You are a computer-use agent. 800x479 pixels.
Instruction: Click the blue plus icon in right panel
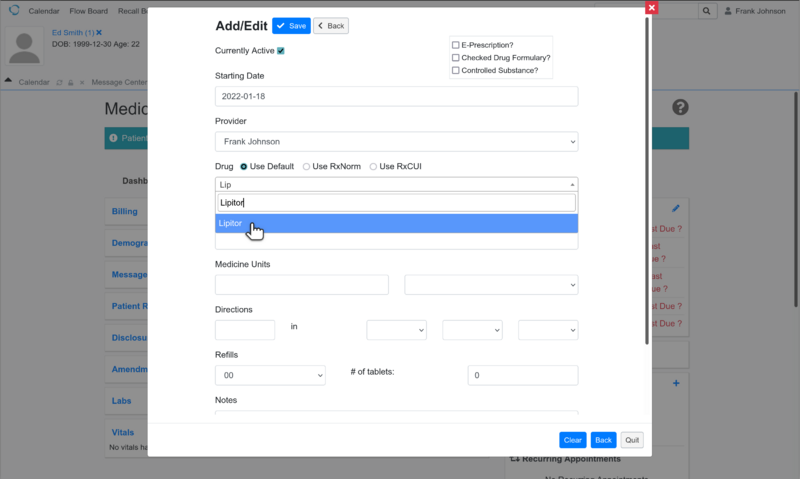(x=676, y=383)
